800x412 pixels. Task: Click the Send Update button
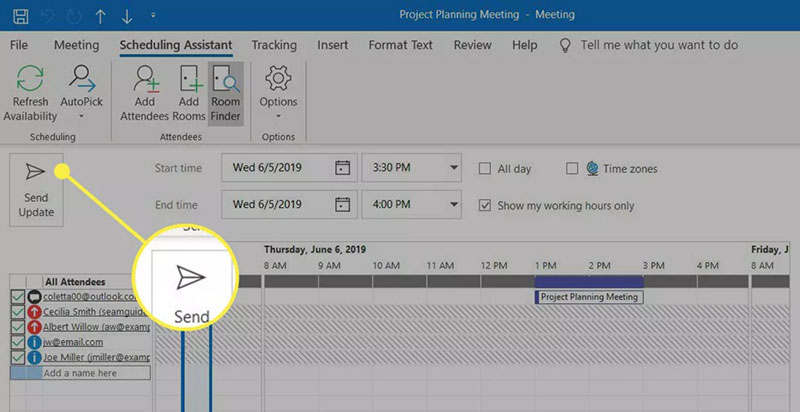[x=36, y=190]
